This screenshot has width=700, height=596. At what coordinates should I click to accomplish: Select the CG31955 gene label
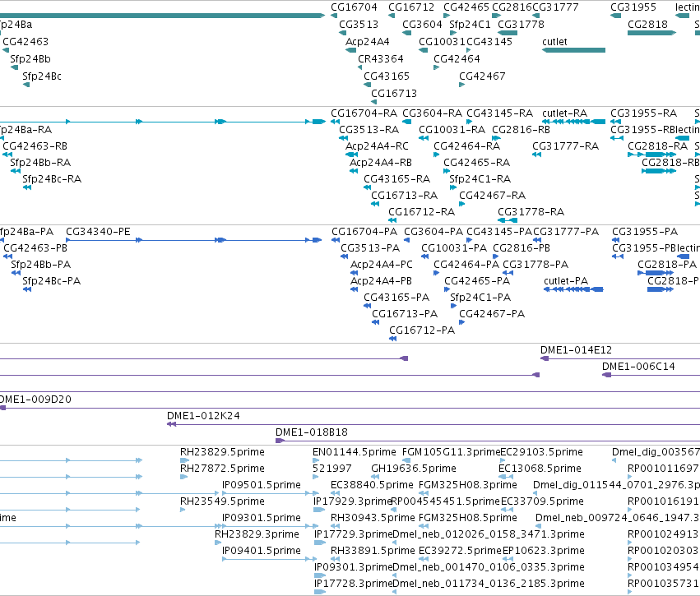pos(633,7)
